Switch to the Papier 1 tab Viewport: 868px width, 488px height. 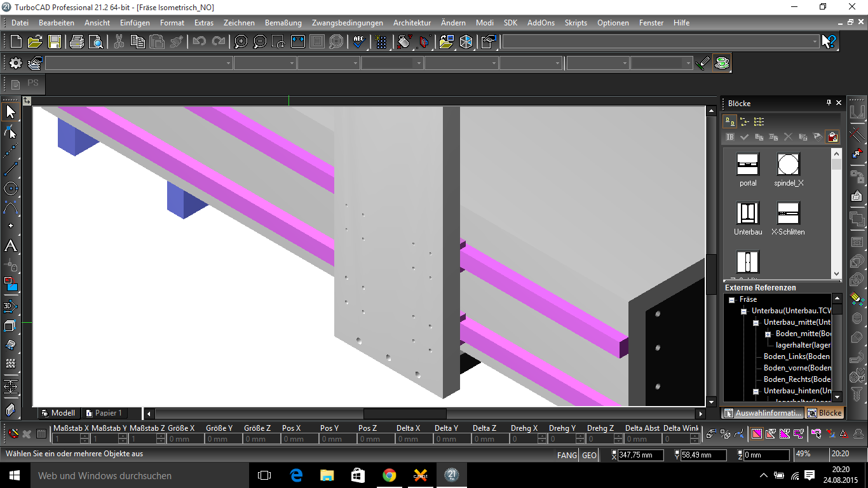(104, 413)
